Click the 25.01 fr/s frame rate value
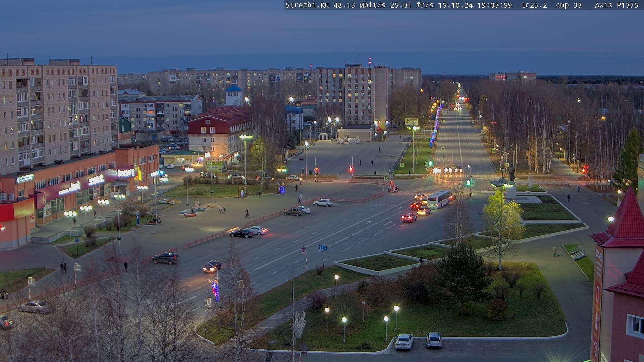The width and height of the screenshot is (644, 362). [x=412, y=5]
